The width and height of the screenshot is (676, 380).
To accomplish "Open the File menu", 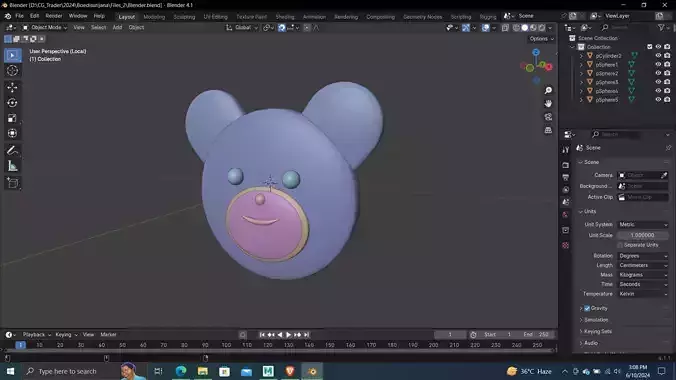I will tap(19, 16).
